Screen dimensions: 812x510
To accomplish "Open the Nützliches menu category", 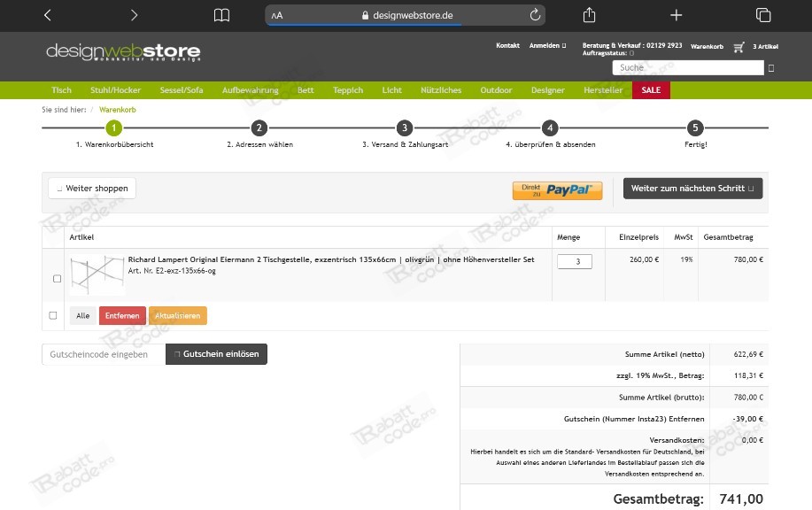I will click(x=441, y=90).
